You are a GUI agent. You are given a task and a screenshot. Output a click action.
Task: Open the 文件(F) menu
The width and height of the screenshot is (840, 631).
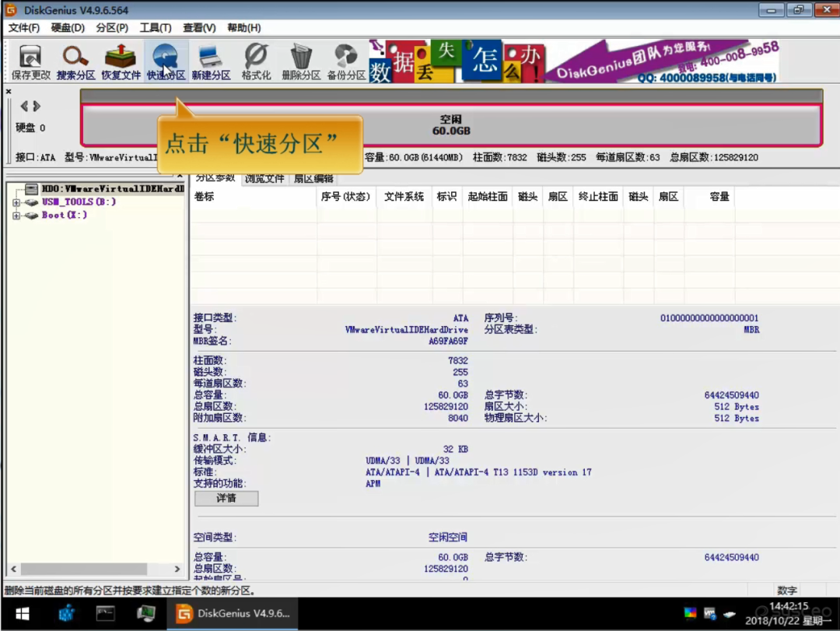pos(24,28)
